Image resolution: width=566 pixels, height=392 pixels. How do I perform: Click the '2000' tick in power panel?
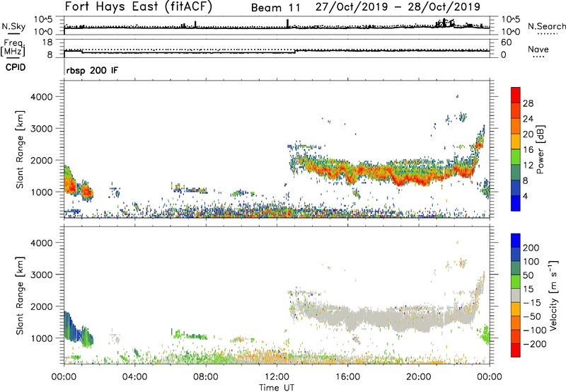(41, 160)
